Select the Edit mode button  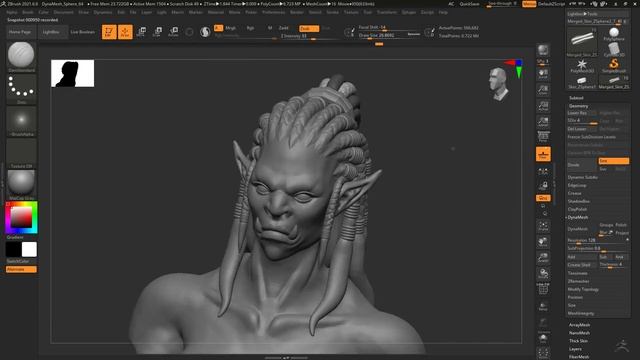pos(109,32)
